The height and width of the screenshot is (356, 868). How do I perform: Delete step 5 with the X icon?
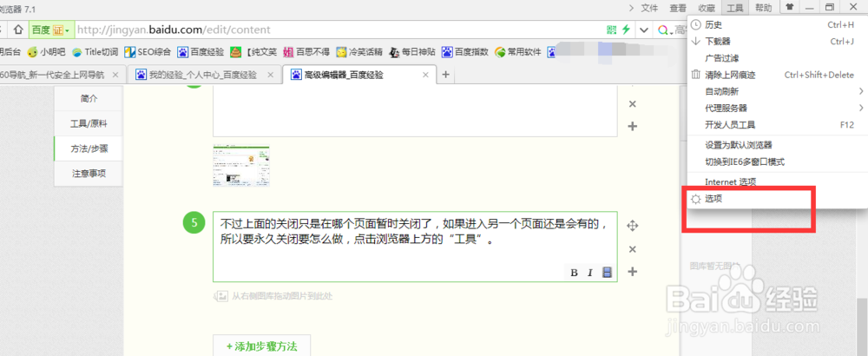(632, 249)
